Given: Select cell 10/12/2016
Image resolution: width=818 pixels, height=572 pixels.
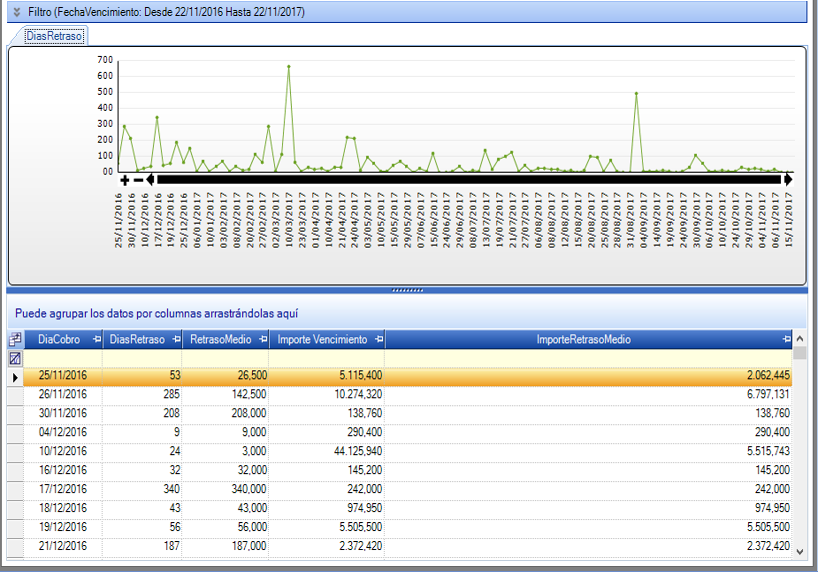Looking at the screenshot, I should pos(63,451).
